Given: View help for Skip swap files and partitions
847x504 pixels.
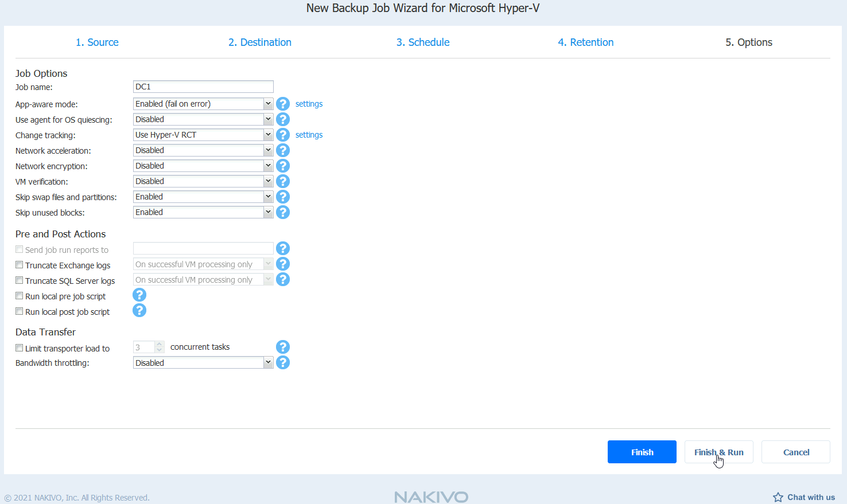Looking at the screenshot, I should click(283, 197).
